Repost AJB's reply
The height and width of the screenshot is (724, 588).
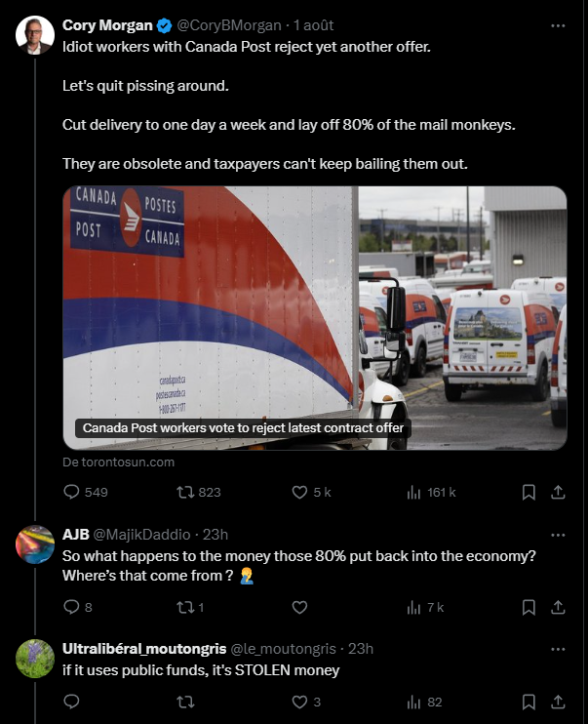pos(184,607)
